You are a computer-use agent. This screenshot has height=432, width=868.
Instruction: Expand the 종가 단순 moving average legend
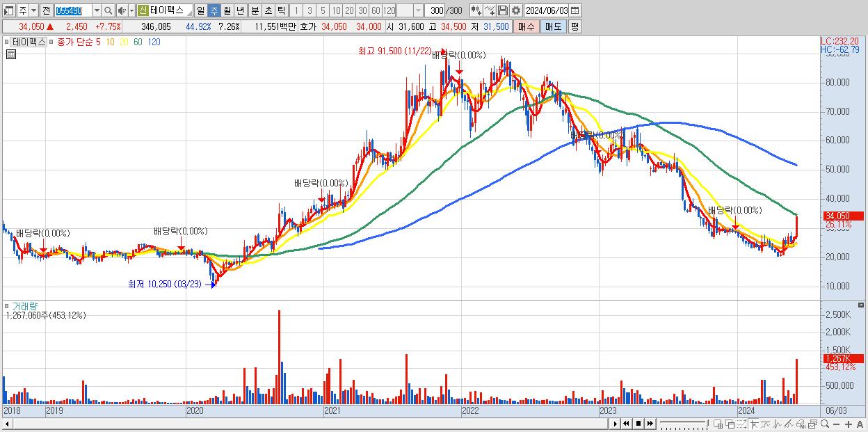click(51, 42)
